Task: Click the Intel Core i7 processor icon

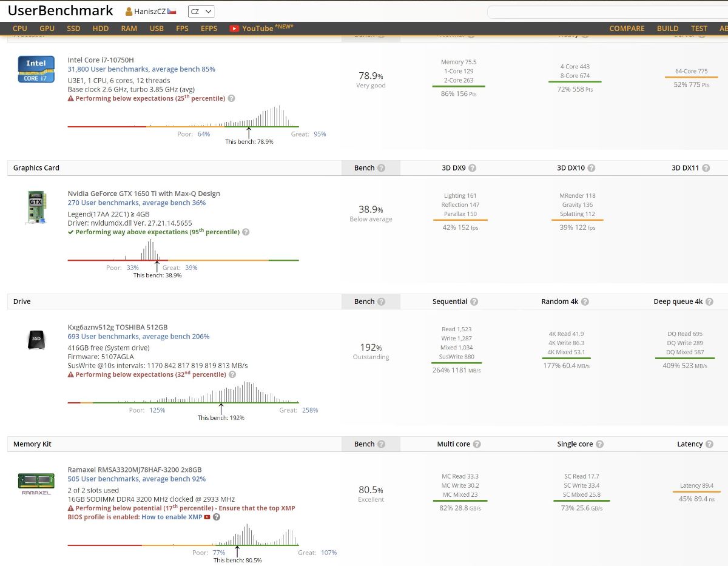Action: pyautogui.click(x=35, y=69)
